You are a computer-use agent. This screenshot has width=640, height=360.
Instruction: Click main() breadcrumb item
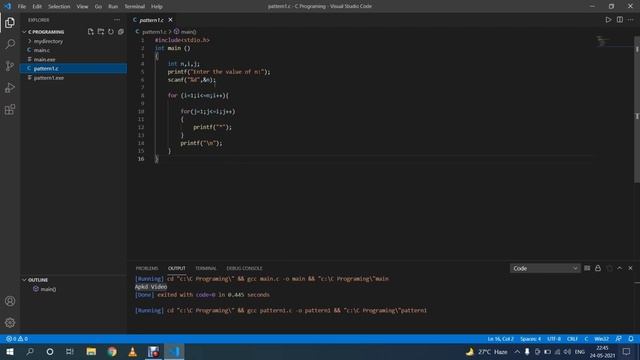tap(185, 31)
